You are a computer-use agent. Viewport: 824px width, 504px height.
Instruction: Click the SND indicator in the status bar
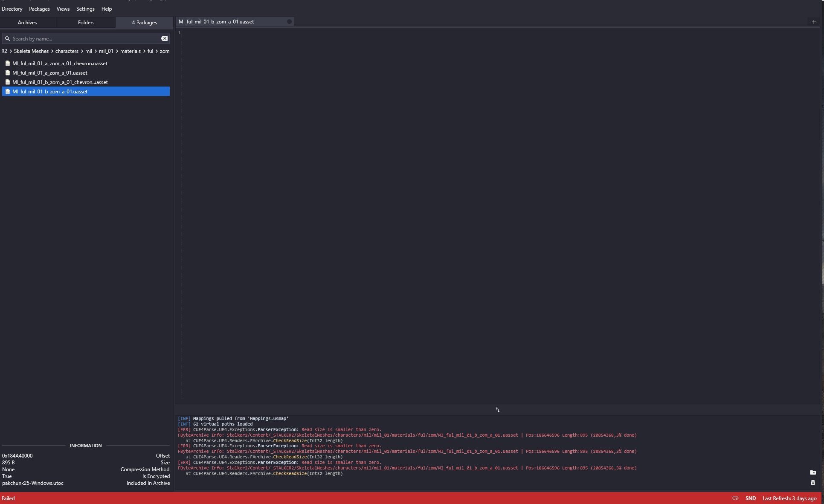pyautogui.click(x=750, y=498)
